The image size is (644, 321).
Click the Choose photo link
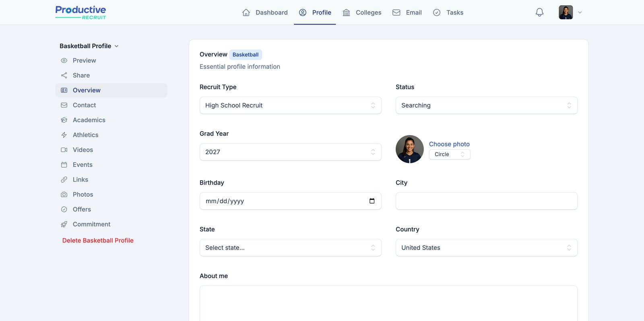(449, 144)
